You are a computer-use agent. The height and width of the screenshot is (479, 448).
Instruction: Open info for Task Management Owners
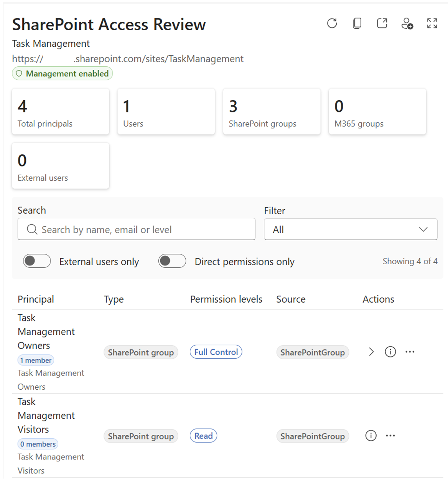pyautogui.click(x=390, y=352)
